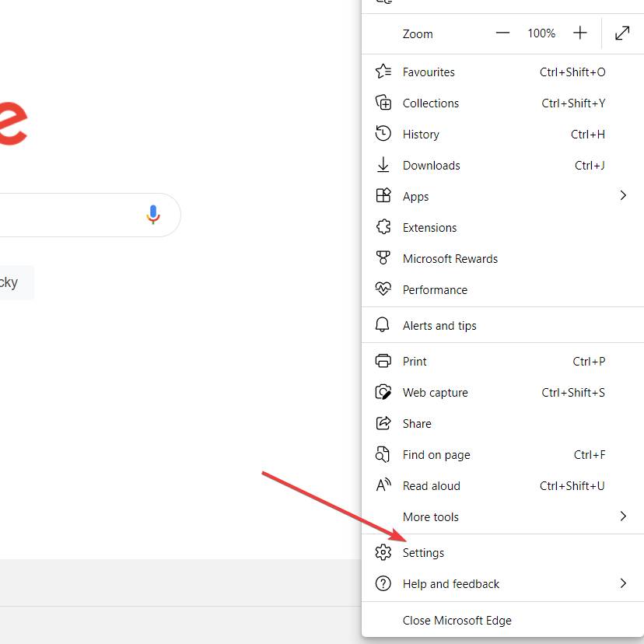Open the Collections icon
644x644 pixels.
point(383,103)
